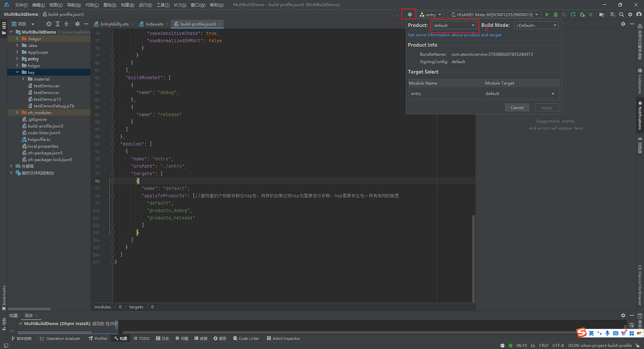The width and height of the screenshot is (644, 349).
Task: Click the Debug bug icon
Action: (556, 15)
